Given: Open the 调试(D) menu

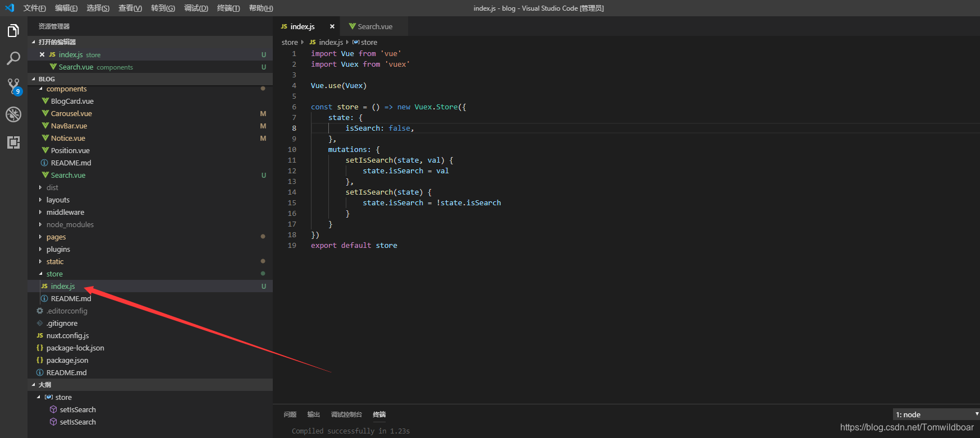Looking at the screenshot, I should pyautogui.click(x=196, y=8).
